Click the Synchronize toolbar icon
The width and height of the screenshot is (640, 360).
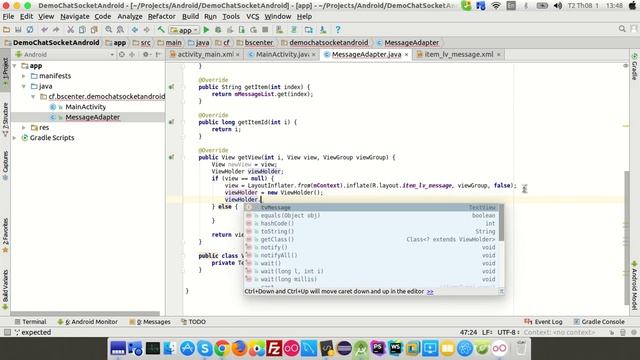pos(30,30)
